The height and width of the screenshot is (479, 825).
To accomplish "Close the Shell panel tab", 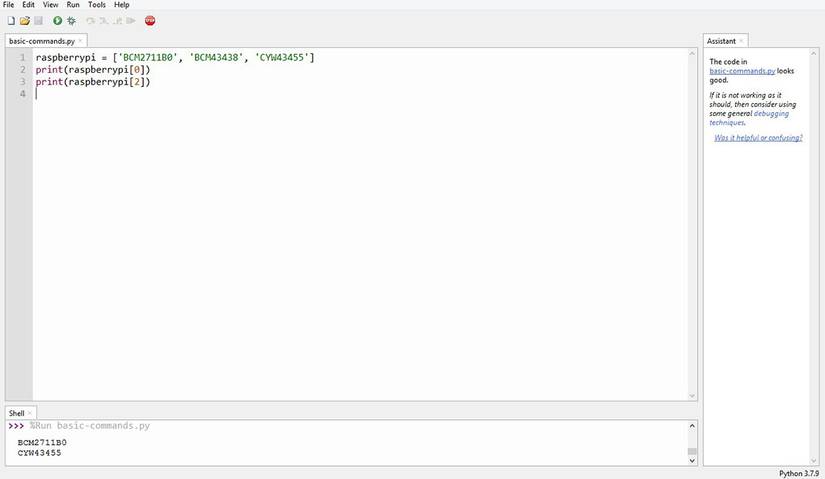I will (29, 413).
